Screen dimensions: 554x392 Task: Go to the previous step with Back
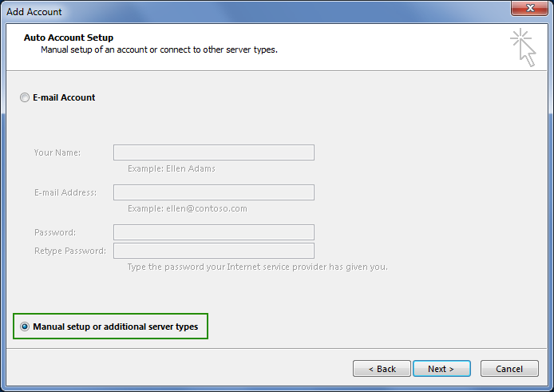point(382,369)
